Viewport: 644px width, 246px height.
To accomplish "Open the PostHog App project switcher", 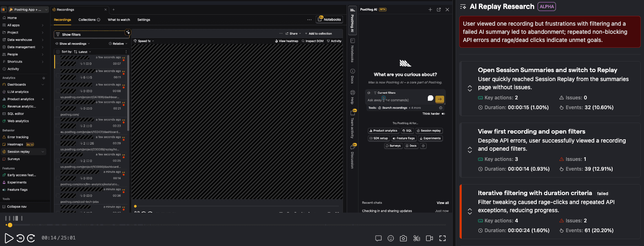I will coord(28,9).
